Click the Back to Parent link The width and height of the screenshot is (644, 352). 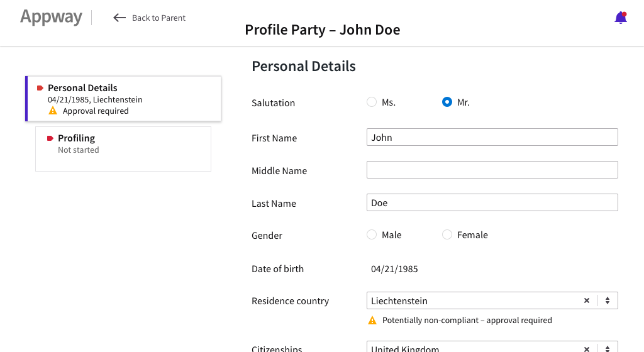(158, 18)
